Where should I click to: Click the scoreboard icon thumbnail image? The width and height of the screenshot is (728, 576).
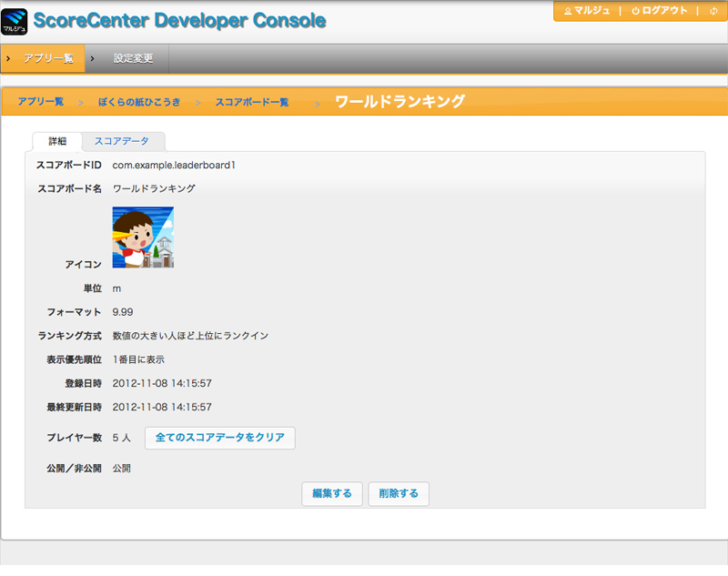tap(143, 237)
